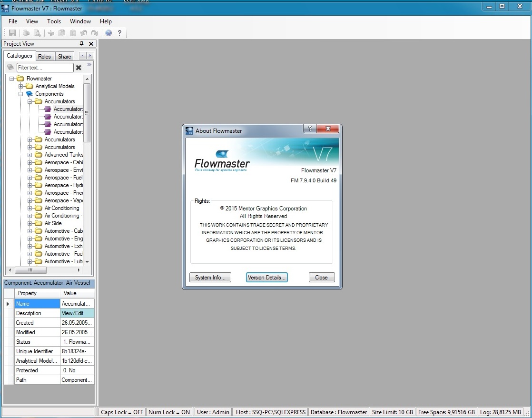Click the Flowmaster V7 icon in the title bar
The image size is (532, 418).
point(5,8)
